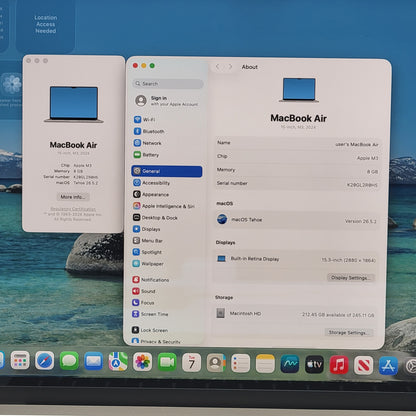416x416 pixels.
Task: Click the More Info button
Action: click(73, 197)
